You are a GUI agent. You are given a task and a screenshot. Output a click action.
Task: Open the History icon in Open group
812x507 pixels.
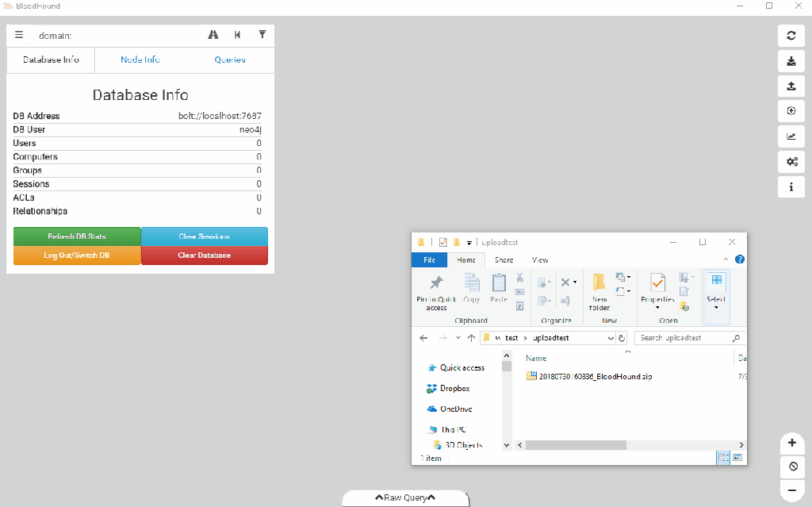tap(684, 307)
